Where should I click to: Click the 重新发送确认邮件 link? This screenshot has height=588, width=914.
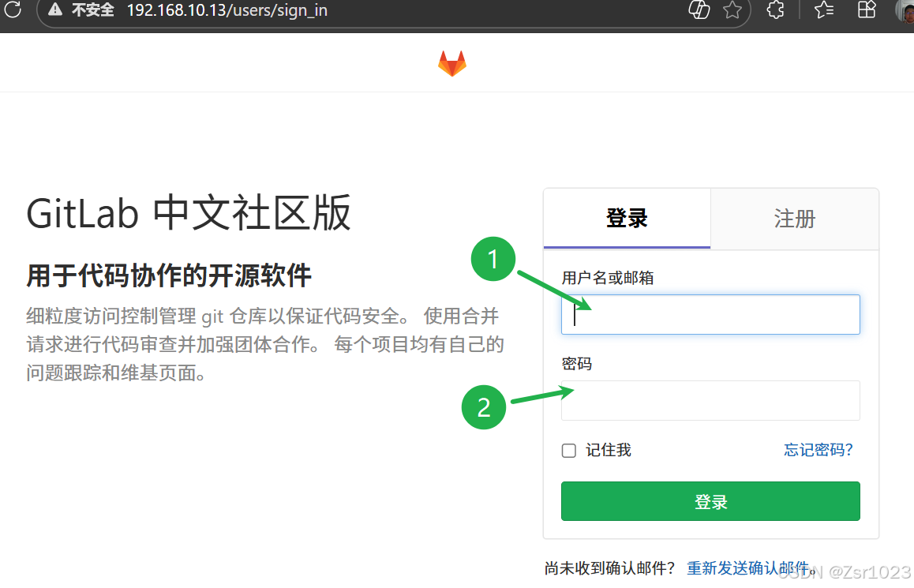click(748, 568)
